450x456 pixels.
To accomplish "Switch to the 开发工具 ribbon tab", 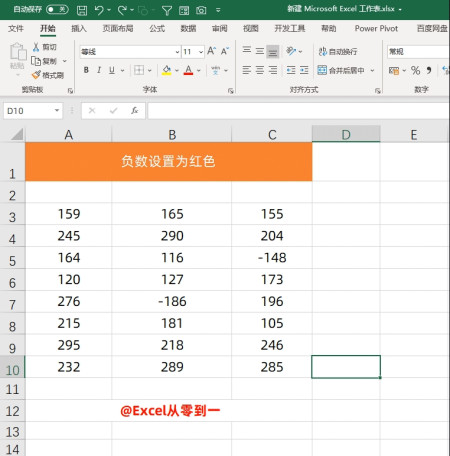I will click(290, 29).
